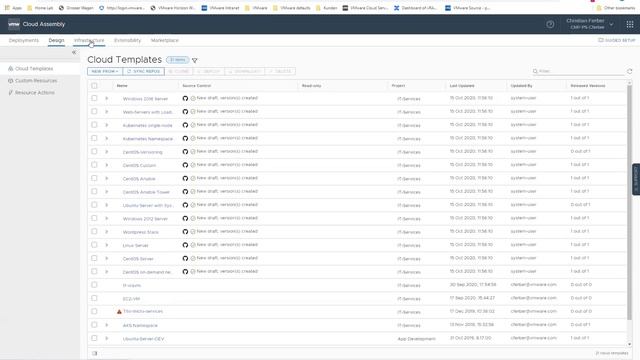Click the CLONE button
The image size is (640, 360).
click(179, 71)
